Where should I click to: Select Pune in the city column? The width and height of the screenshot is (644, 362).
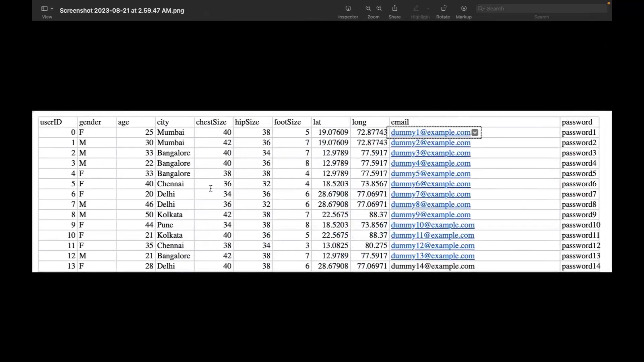pyautogui.click(x=165, y=225)
